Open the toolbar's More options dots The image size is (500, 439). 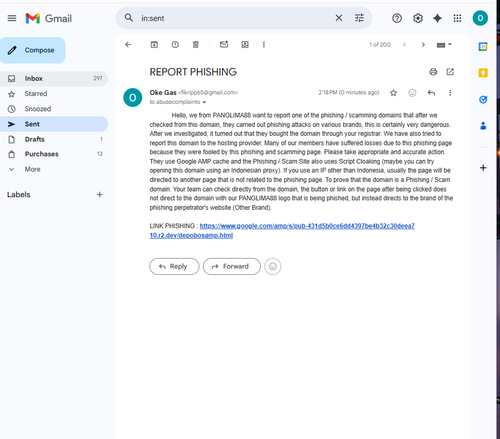pyautogui.click(x=264, y=45)
